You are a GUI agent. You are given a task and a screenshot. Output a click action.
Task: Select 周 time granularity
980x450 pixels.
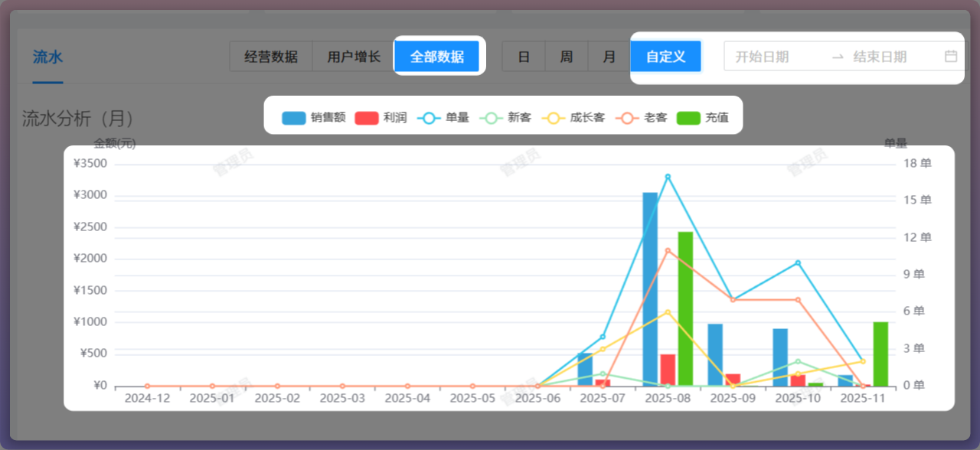click(x=567, y=57)
